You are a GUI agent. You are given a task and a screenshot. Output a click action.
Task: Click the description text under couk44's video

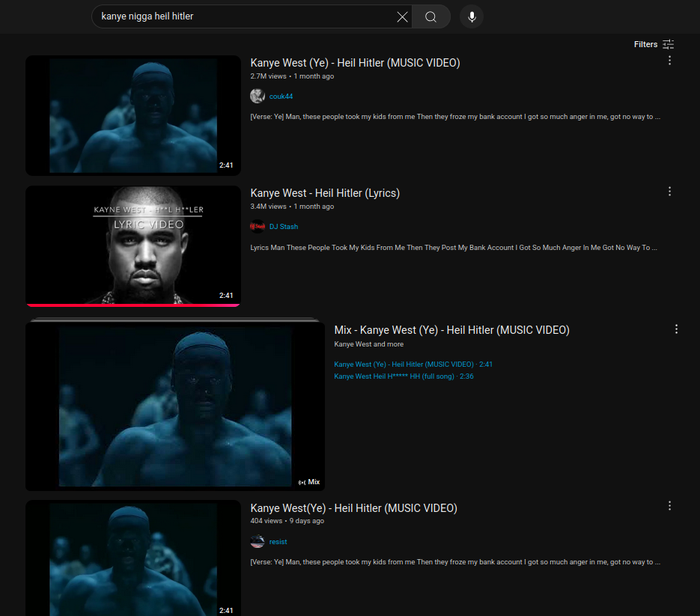(455, 117)
